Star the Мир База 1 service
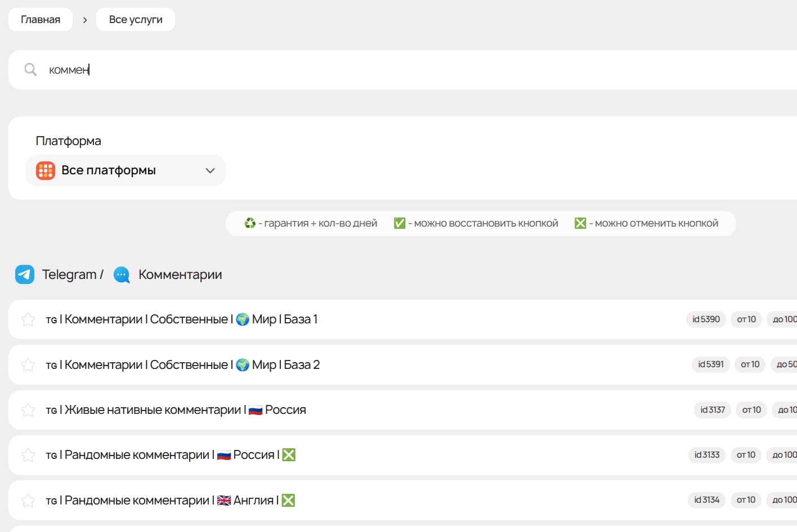The width and height of the screenshot is (797, 532). coord(28,319)
